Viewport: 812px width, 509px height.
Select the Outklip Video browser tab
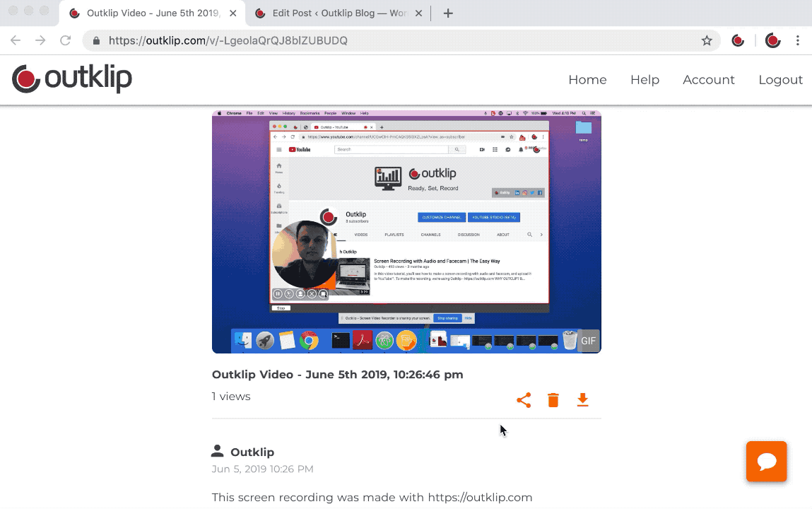pos(153,13)
